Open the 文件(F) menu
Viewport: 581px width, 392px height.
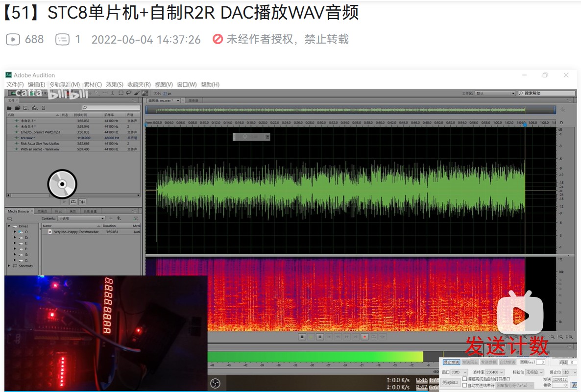(x=15, y=84)
